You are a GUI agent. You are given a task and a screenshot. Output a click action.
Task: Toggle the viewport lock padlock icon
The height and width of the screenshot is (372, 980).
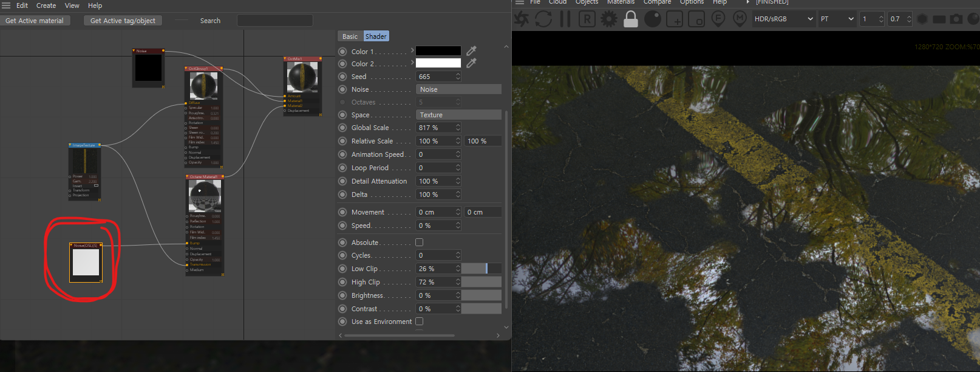(631, 19)
